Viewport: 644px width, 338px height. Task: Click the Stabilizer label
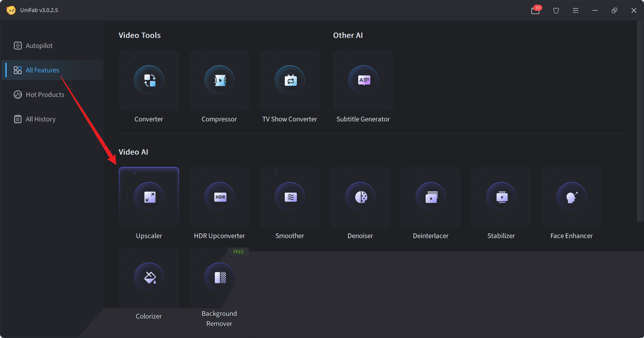point(501,236)
